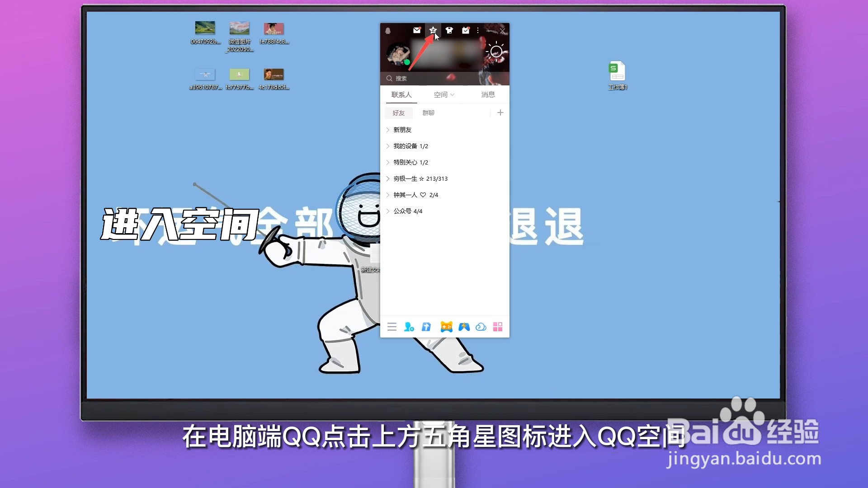The width and height of the screenshot is (868, 488).
Task: Switch to the 空间 tab
Action: 440,94
